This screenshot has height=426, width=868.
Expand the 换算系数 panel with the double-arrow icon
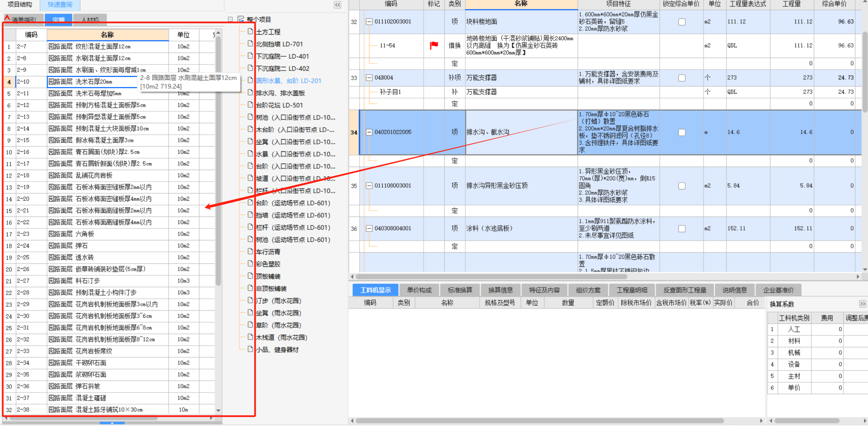coord(863,304)
